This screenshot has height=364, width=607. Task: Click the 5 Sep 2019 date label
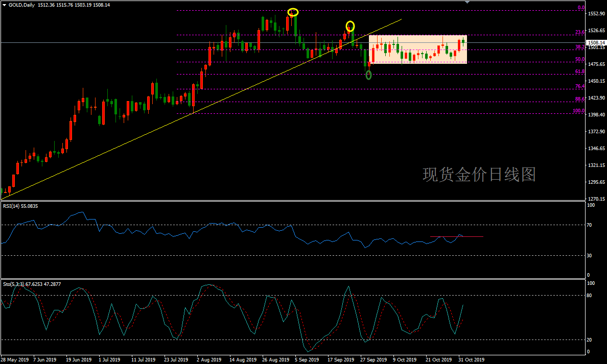[307, 360]
